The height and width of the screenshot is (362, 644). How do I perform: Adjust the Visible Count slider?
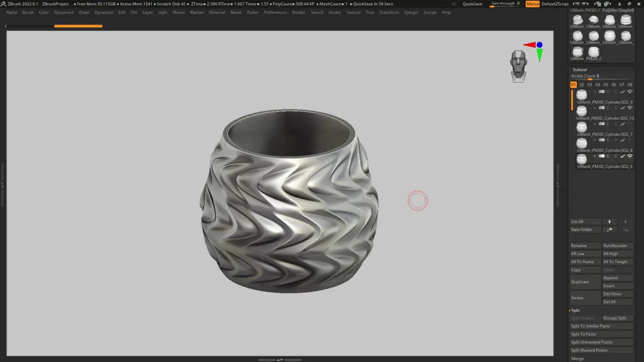pyautogui.click(x=602, y=77)
